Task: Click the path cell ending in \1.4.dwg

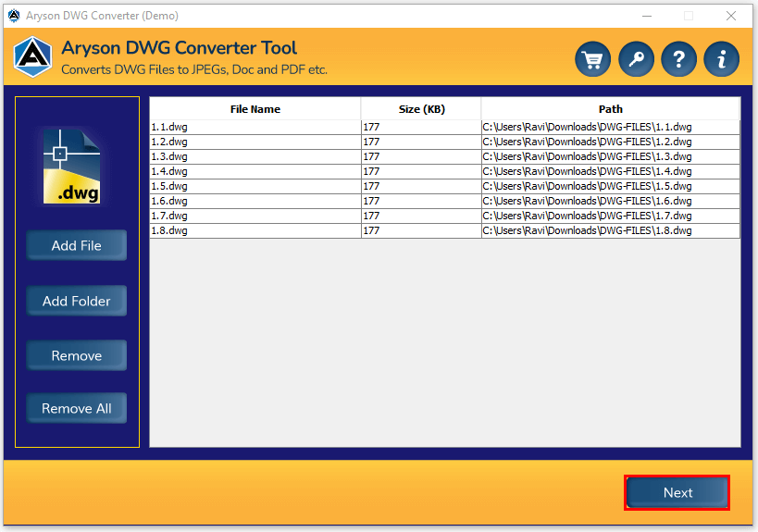Action: [x=611, y=171]
